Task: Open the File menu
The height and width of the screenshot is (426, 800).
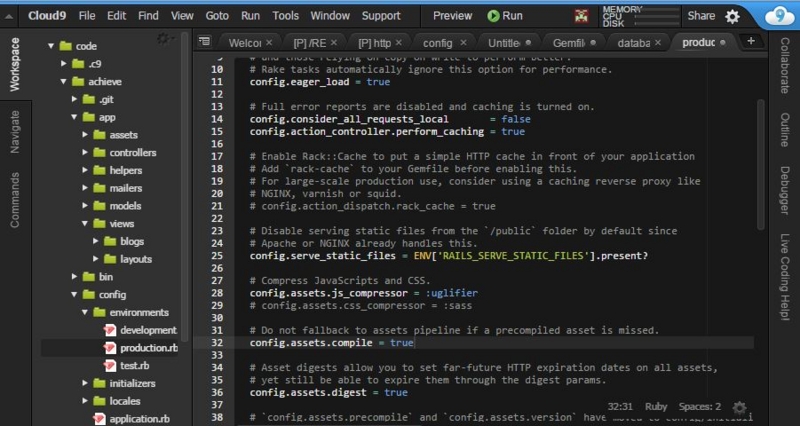Action: pyautogui.click(x=87, y=16)
